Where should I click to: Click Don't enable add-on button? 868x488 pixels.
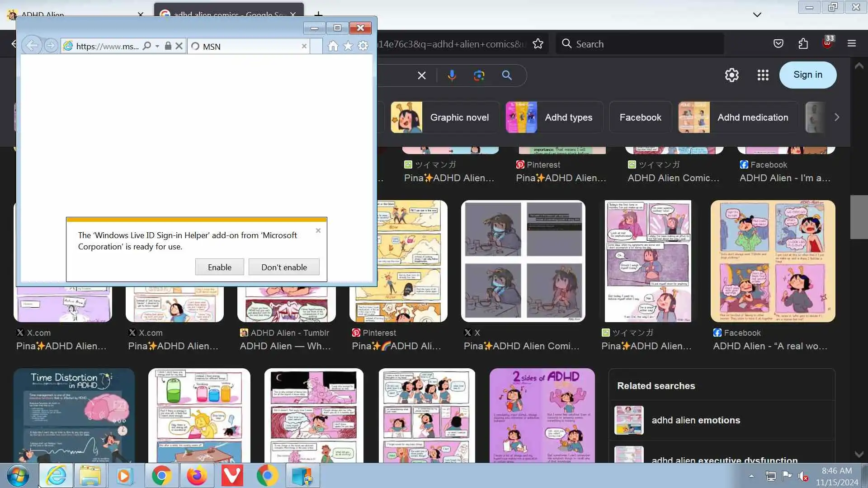coord(284,267)
